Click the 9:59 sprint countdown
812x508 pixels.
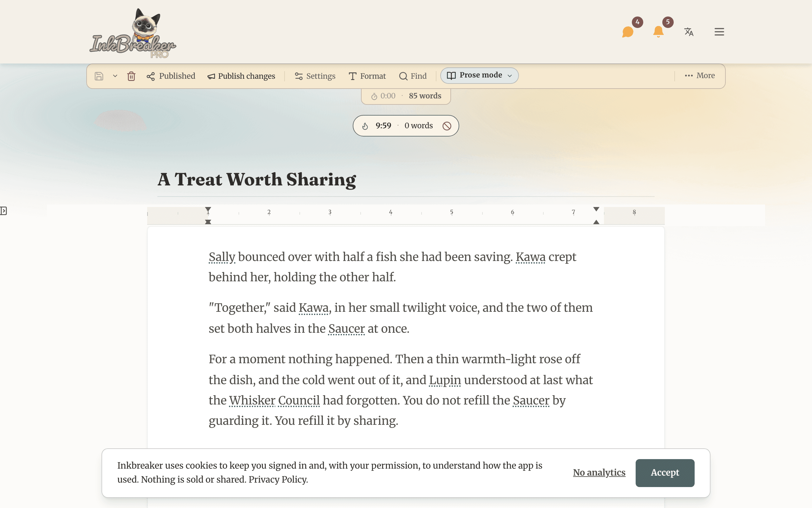coord(383,126)
